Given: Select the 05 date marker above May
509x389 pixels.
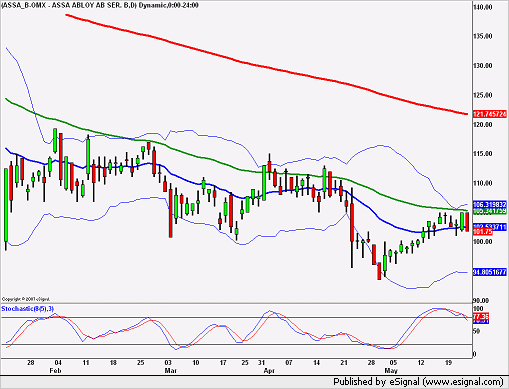Looking at the screenshot, I should point(393,363).
